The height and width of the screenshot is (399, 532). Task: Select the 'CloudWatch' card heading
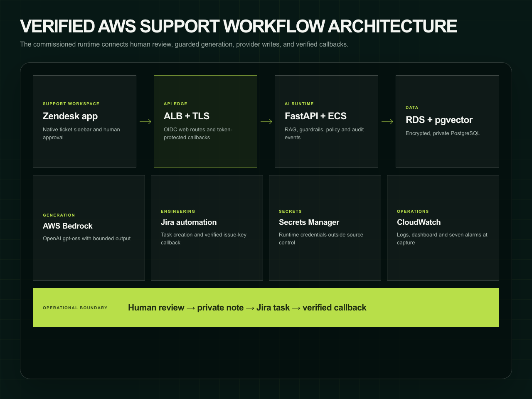point(419,222)
